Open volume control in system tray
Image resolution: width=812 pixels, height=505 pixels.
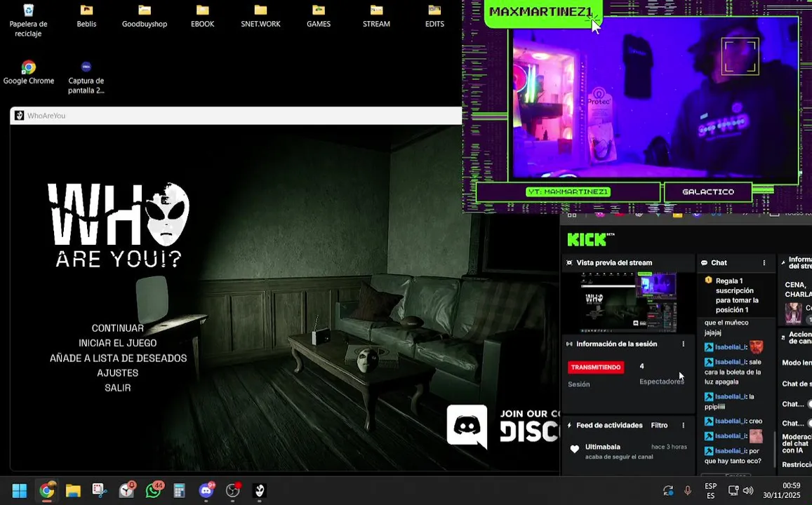[748, 490]
